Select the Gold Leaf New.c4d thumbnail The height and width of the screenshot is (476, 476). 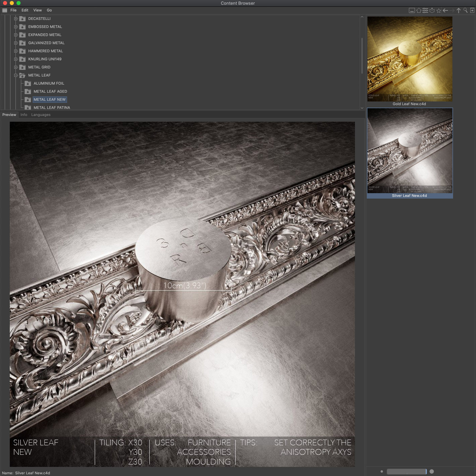pyautogui.click(x=410, y=61)
